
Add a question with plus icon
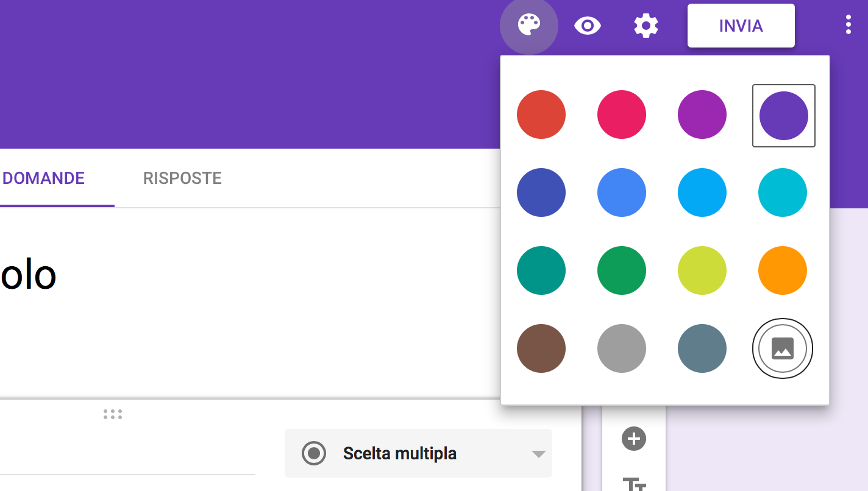pyautogui.click(x=633, y=439)
